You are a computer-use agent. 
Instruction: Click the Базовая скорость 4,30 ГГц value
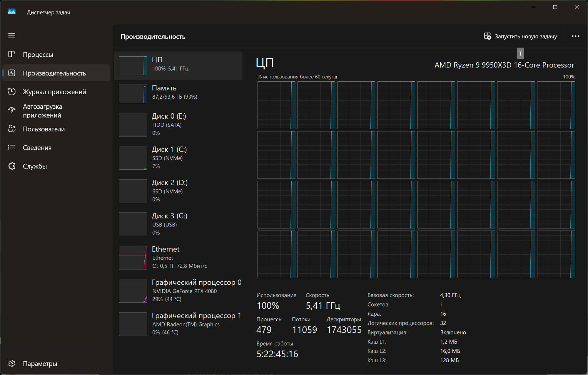click(x=450, y=295)
